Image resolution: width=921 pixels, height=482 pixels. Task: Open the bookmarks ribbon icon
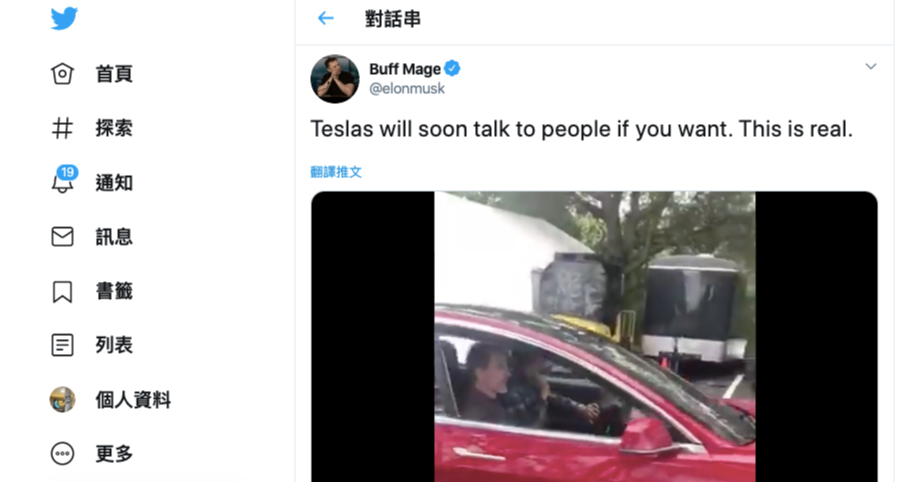(62, 291)
